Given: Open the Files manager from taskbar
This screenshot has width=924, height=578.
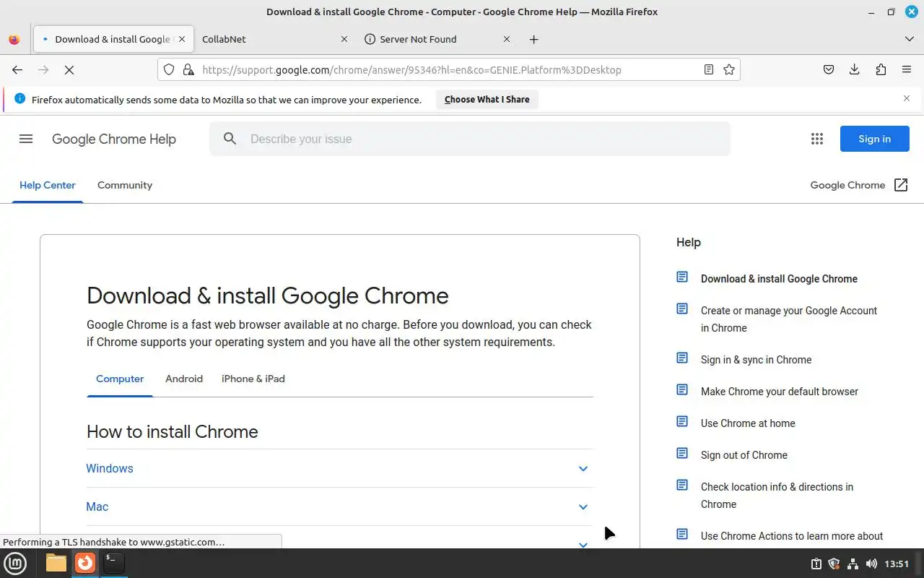Looking at the screenshot, I should point(56,563).
